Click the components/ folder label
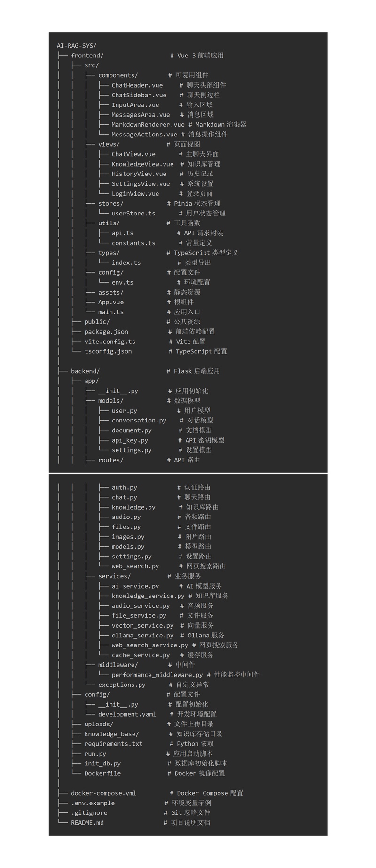 [x=118, y=75]
